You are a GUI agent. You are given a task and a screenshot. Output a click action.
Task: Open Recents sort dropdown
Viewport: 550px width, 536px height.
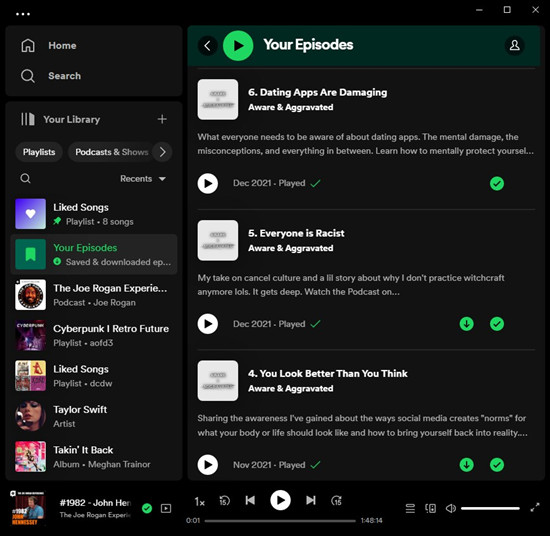(x=143, y=179)
